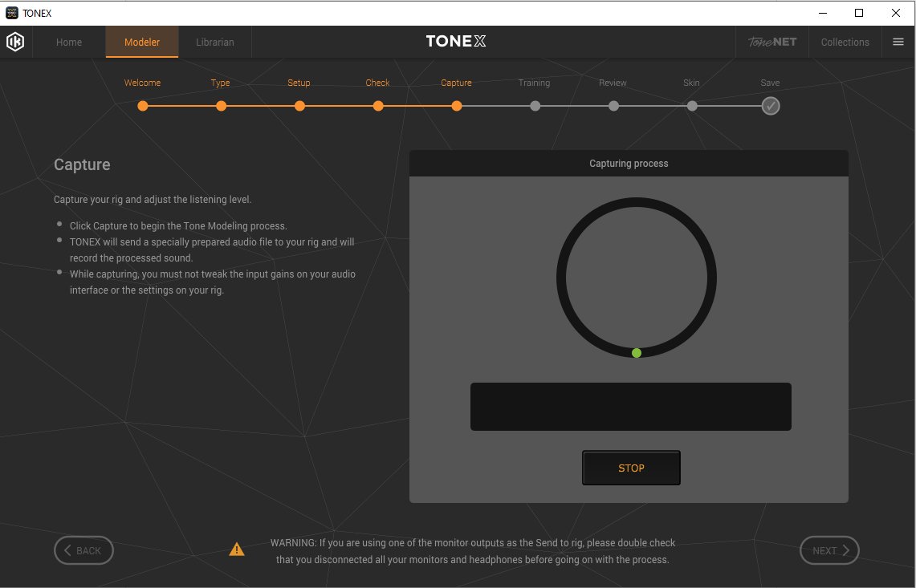Click the Save step checkmark icon

[x=771, y=106]
